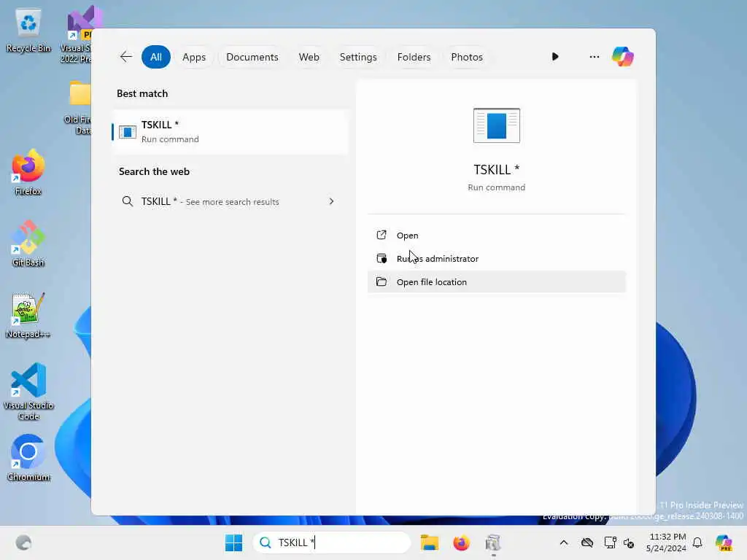Switch to the Photos filter tab

pyautogui.click(x=466, y=57)
